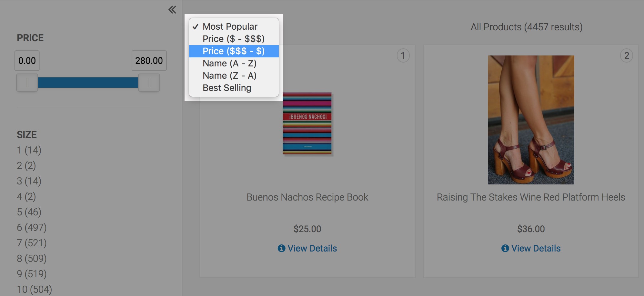
Task: Open View Details for Wine Red Platform Heels
Action: [x=536, y=248]
